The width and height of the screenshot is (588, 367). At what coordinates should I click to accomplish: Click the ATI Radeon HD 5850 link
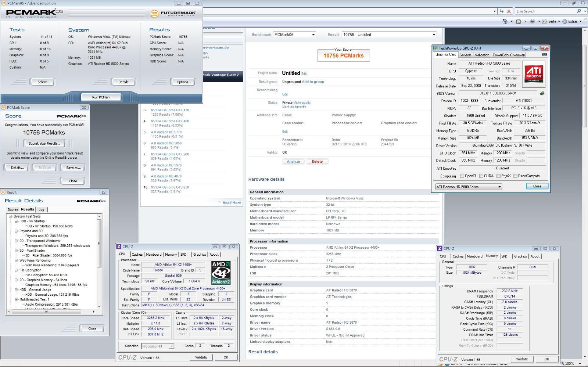[166, 143]
